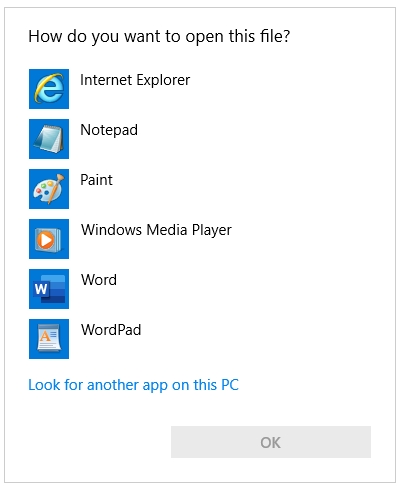400x488 pixels.
Task: Click the "Paint" option label
Action: (96, 180)
